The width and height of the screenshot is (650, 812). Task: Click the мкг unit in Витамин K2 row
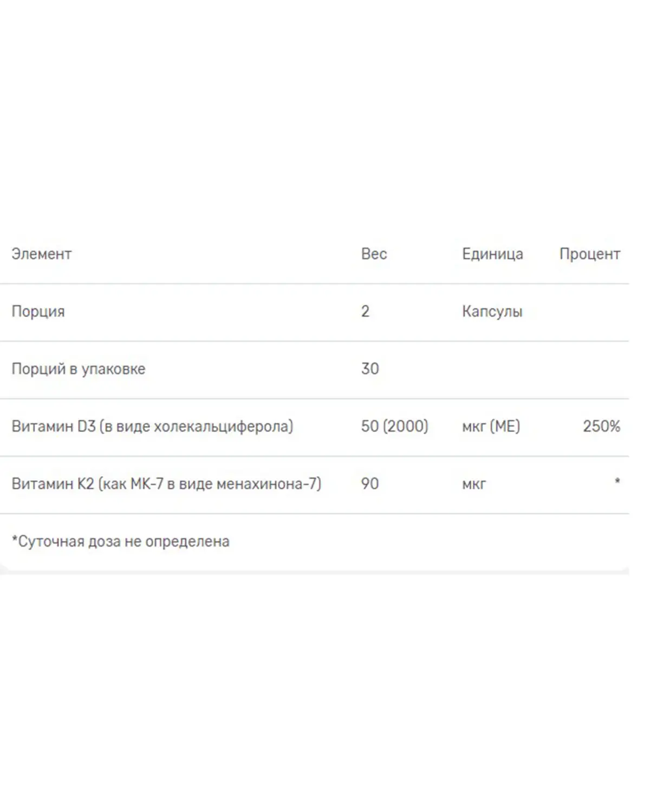[474, 484]
